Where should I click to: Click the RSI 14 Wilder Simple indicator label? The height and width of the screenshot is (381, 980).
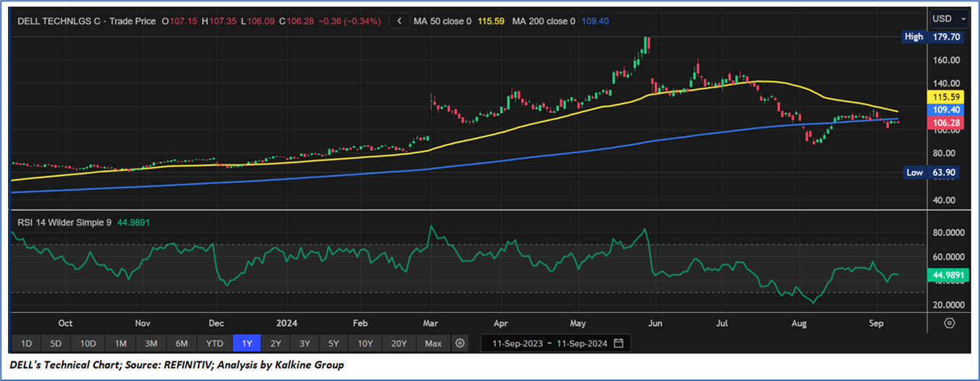tap(64, 223)
